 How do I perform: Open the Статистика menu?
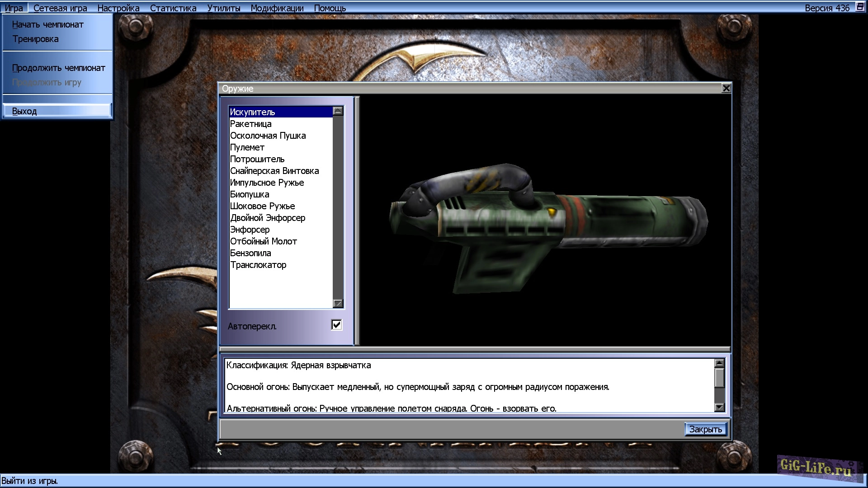click(173, 8)
